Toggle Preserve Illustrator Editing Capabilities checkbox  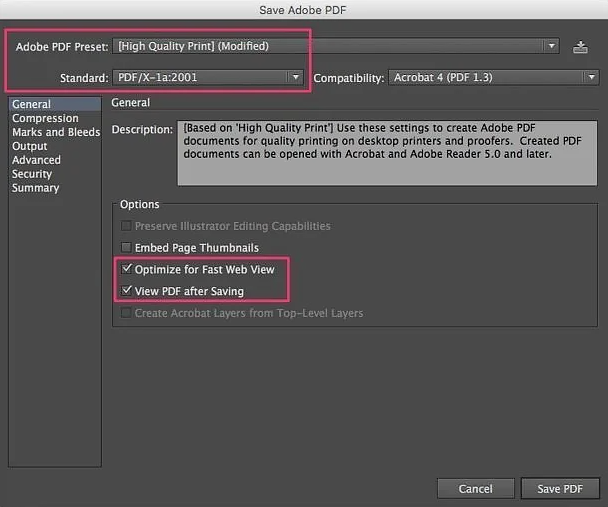(126, 227)
